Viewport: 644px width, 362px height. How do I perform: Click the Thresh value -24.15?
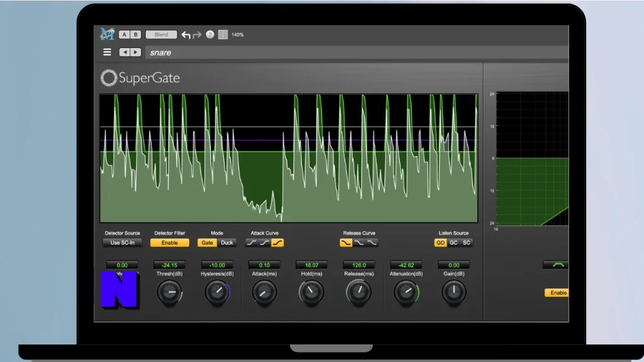click(x=169, y=265)
